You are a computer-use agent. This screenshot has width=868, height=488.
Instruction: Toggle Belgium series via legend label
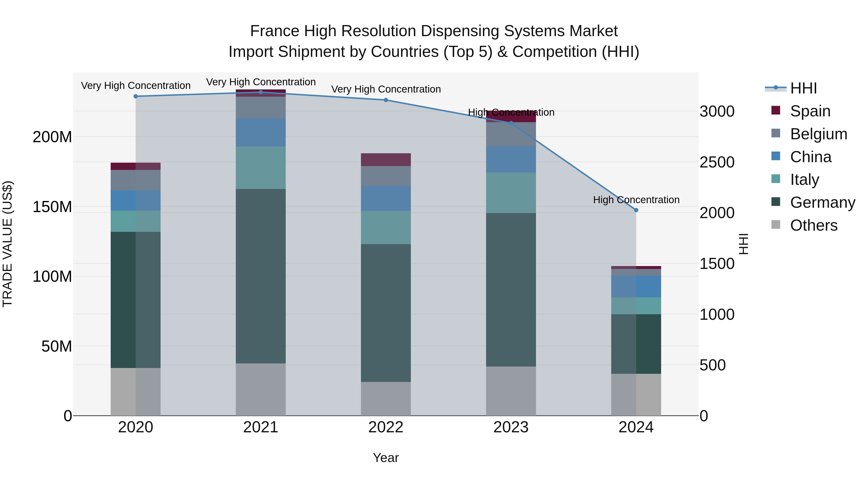click(819, 134)
